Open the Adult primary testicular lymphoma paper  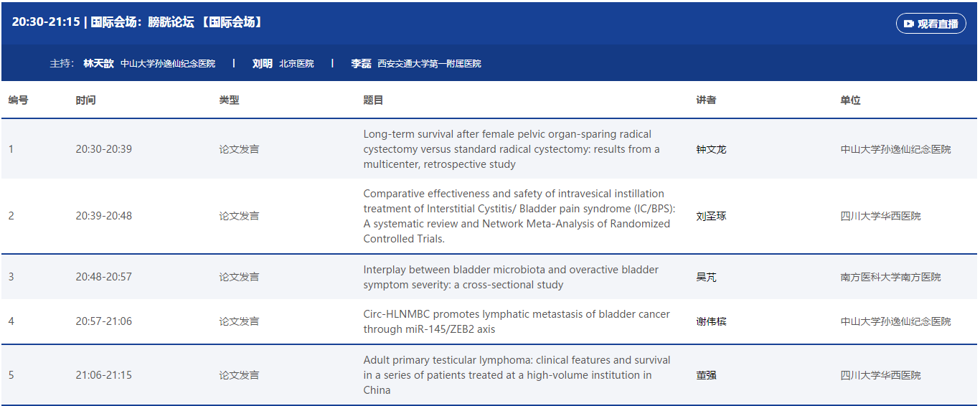pyautogui.click(x=516, y=375)
